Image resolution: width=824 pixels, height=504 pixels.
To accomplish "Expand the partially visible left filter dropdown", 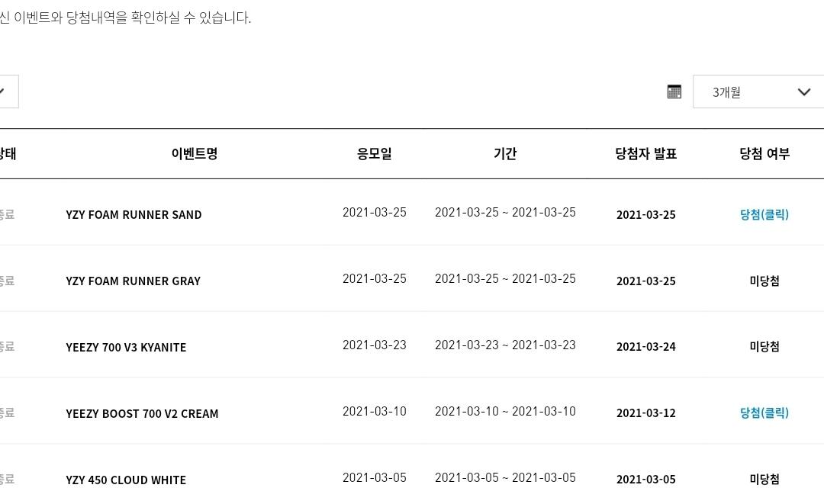I will click(x=6, y=91).
